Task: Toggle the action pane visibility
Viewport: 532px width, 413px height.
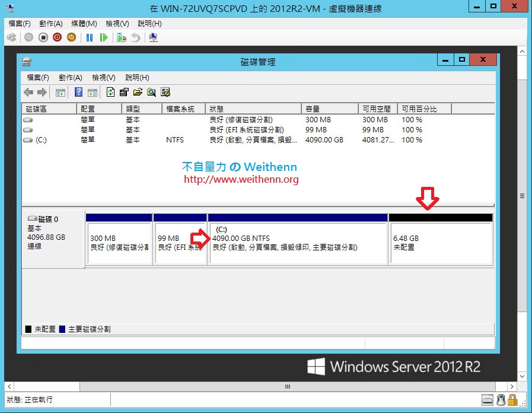Action: [x=92, y=92]
